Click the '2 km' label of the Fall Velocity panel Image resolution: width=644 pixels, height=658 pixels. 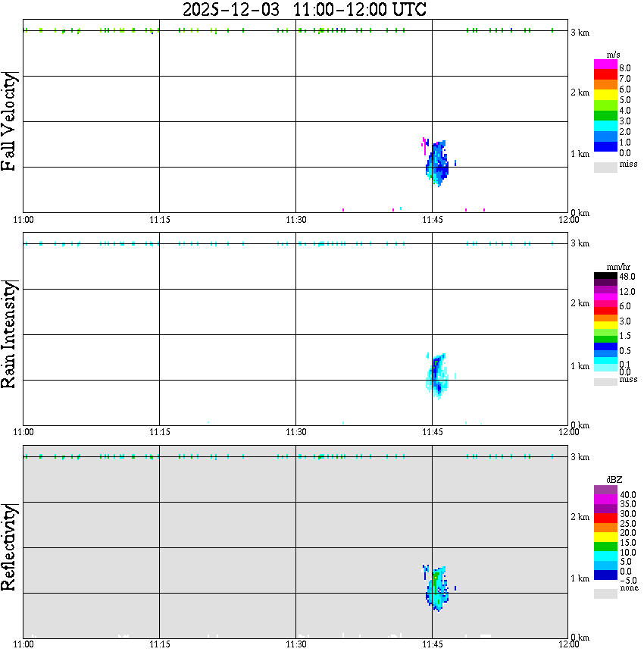pos(580,92)
